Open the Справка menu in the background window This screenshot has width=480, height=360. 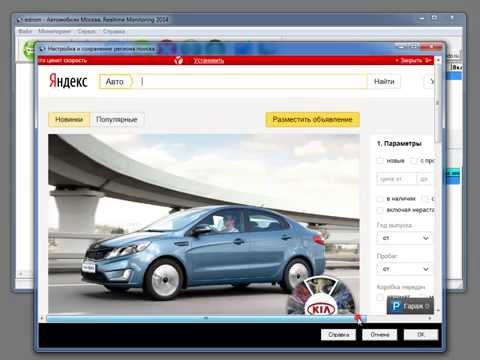(x=114, y=31)
